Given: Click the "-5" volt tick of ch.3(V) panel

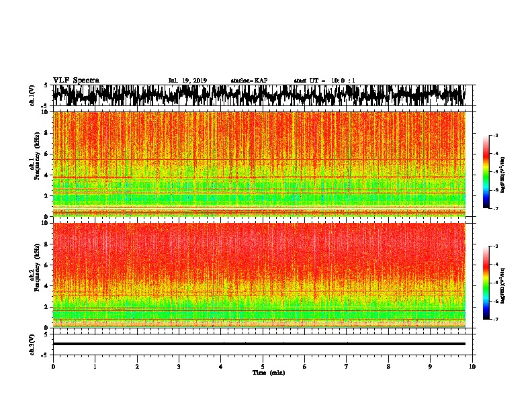Looking at the screenshot, I should 45,355.
